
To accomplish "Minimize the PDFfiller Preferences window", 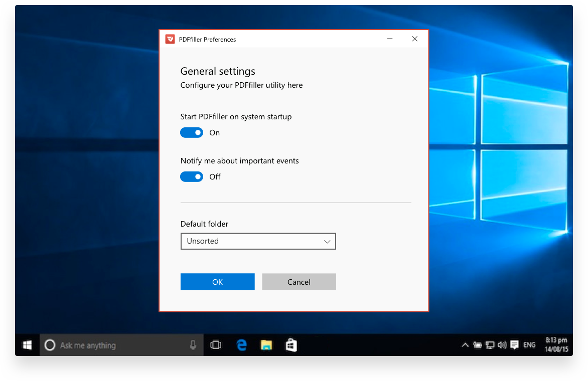I will click(x=390, y=39).
